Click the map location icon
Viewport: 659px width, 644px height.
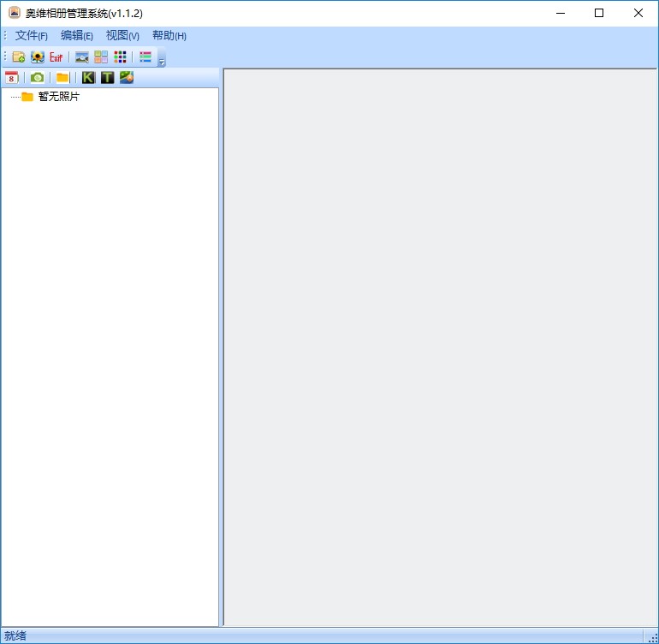pyautogui.click(x=127, y=77)
